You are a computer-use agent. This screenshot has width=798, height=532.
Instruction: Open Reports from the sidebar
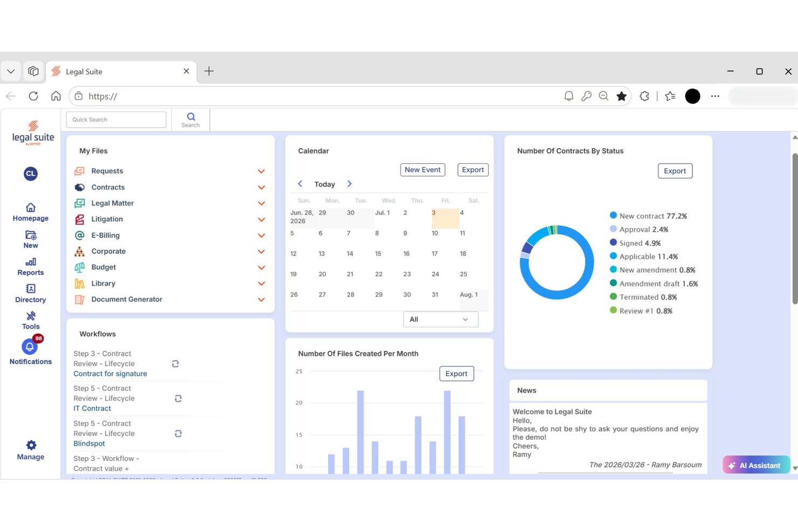coord(31,262)
